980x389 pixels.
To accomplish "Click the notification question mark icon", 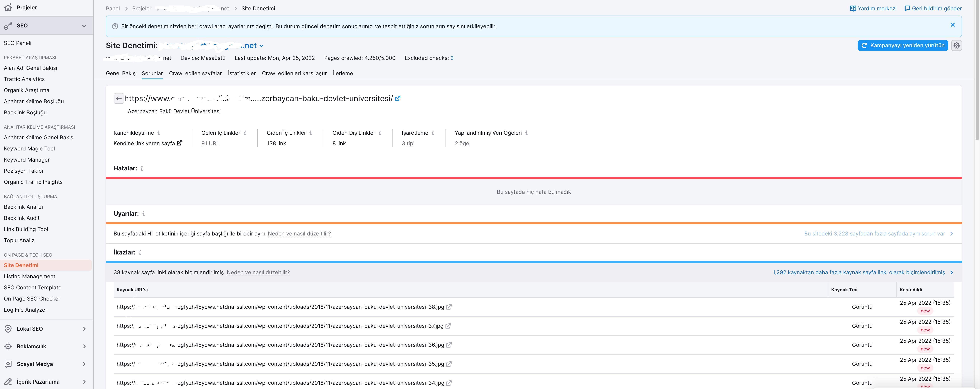I will pyautogui.click(x=115, y=26).
